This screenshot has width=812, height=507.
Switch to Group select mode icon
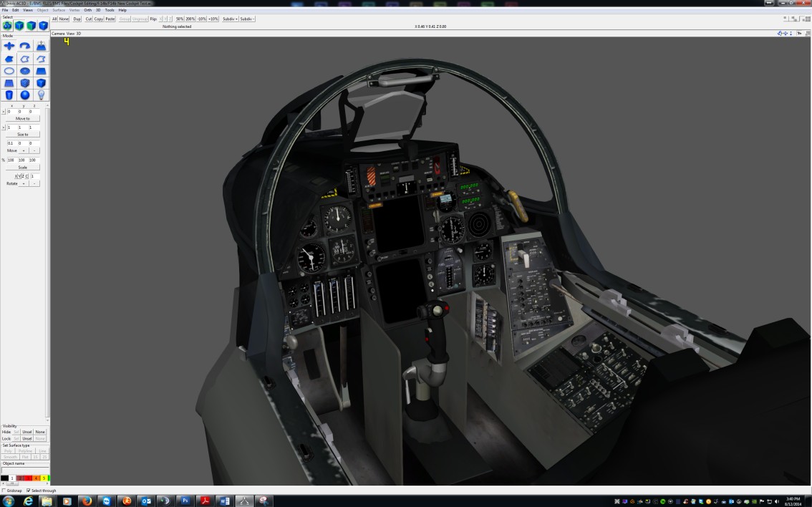[x=7, y=26]
